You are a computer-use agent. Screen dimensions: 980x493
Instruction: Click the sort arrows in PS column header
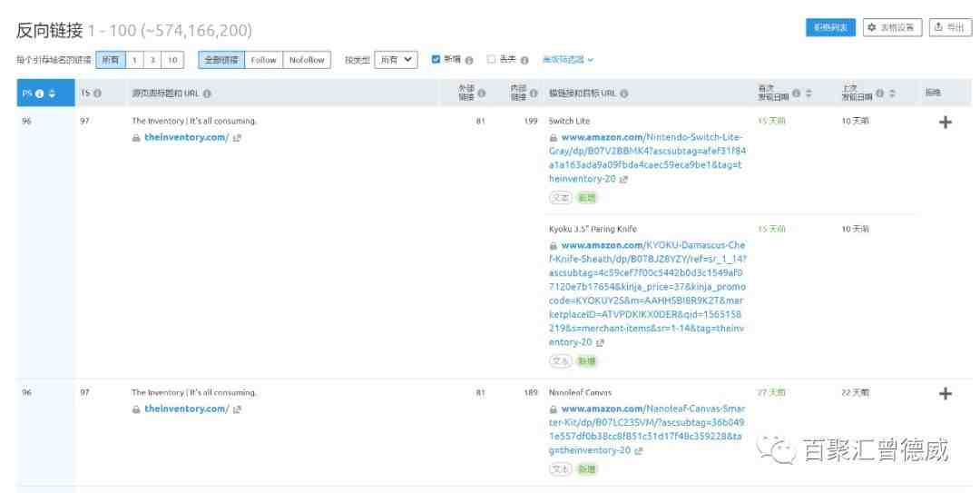point(52,94)
